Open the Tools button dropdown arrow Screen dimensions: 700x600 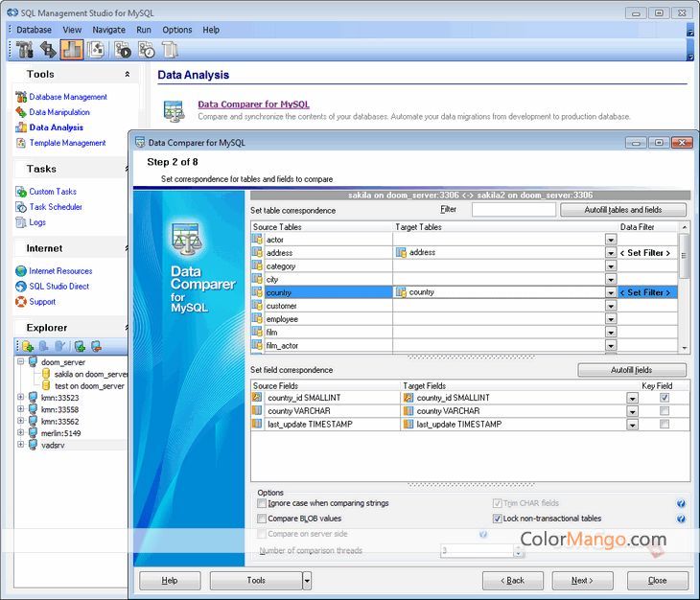coord(307,581)
